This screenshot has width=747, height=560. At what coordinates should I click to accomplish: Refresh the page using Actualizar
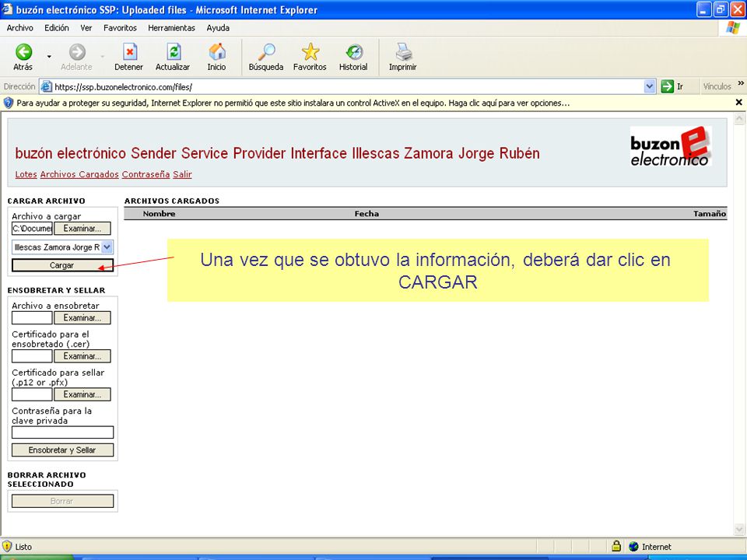(173, 57)
